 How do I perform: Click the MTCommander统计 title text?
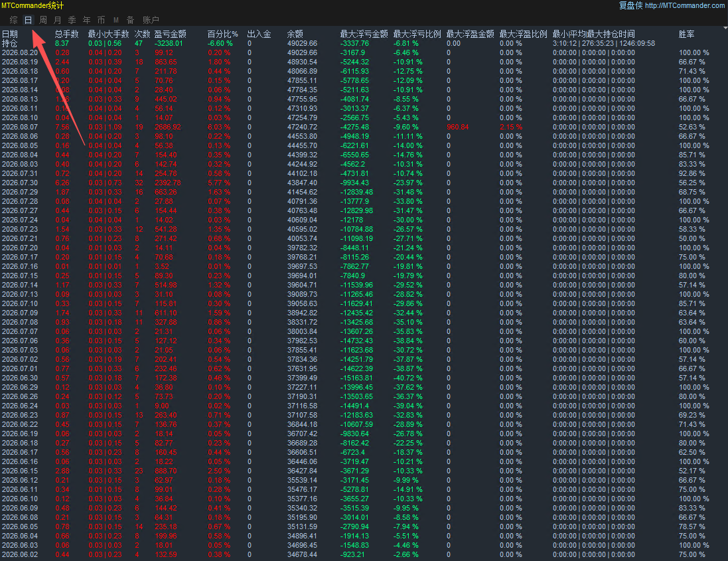(33, 5)
